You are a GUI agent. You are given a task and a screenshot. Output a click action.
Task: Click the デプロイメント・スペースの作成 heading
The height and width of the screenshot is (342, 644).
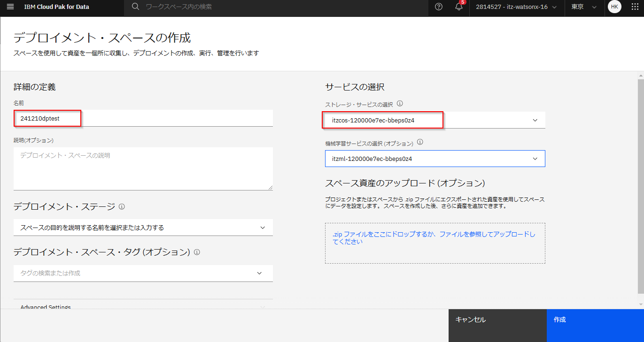pyautogui.click(x=102, y=38)
